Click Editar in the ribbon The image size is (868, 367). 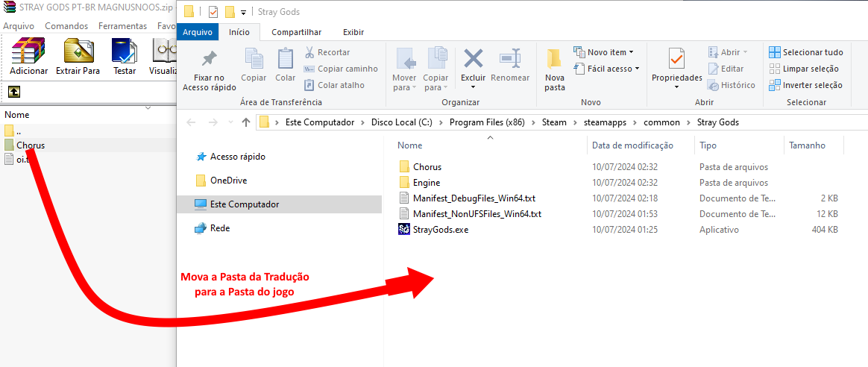point(726,69)
